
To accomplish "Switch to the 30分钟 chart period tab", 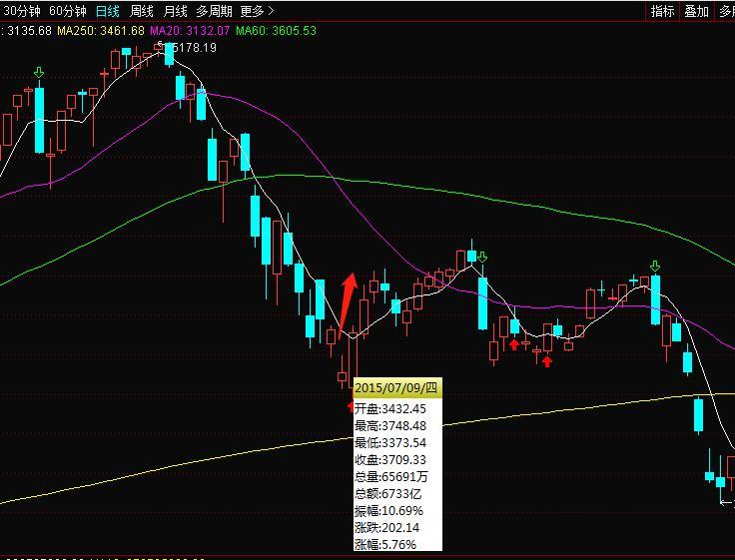I will 21,11.
